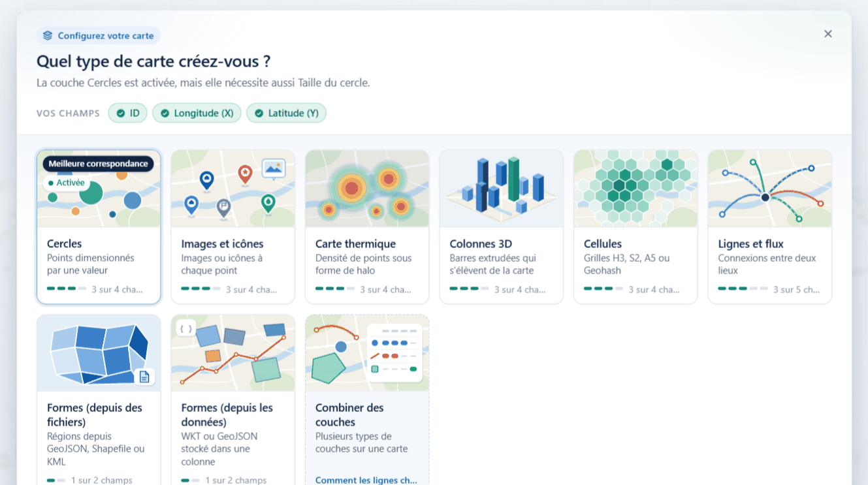Pick the Lignes et flux illustration
The width and height of the screenshot is (868, 485).
point(770,189)
